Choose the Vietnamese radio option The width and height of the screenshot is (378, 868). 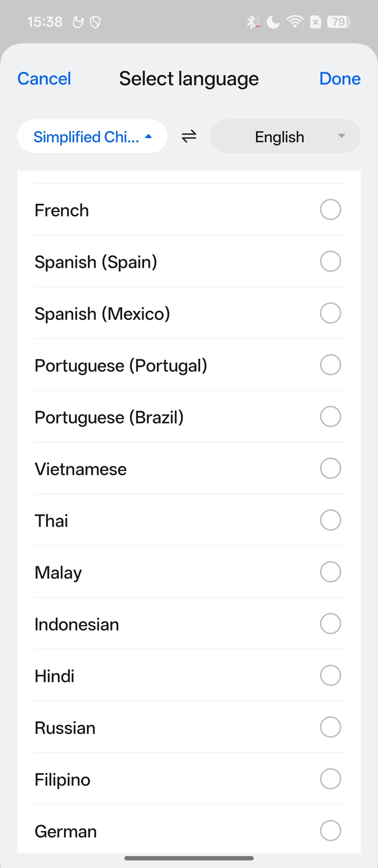330,468
